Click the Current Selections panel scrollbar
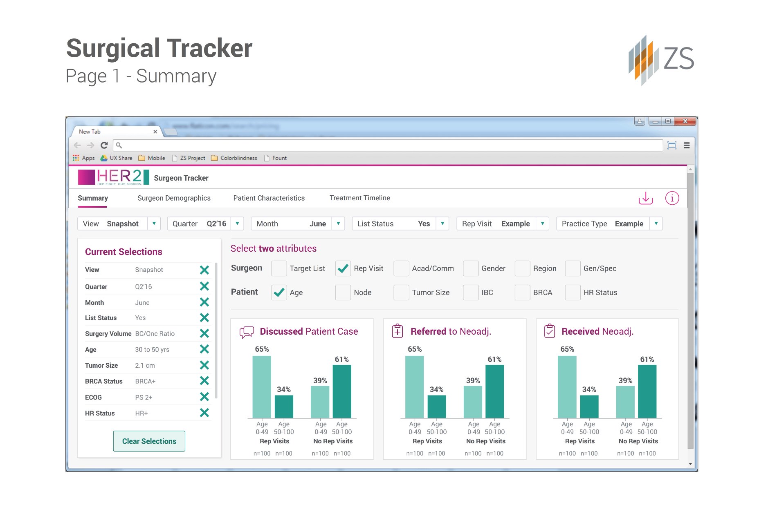Screen dimensions: 777x532 (x=216, y=330)
